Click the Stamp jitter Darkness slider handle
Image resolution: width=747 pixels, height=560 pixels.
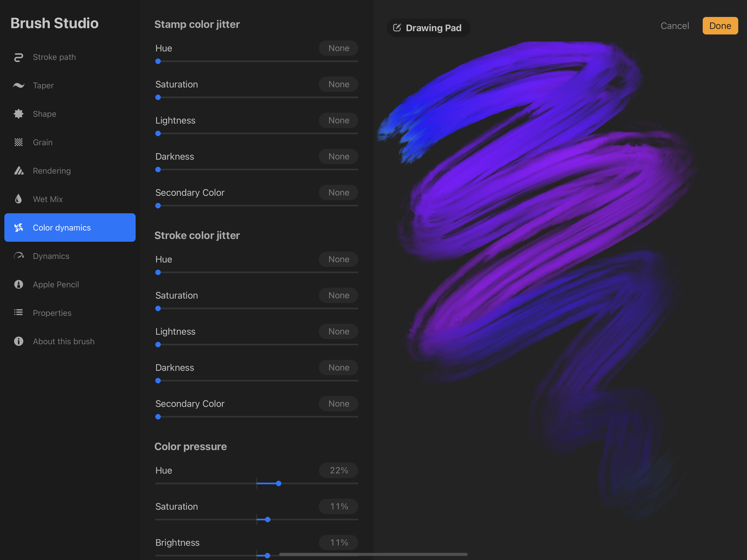158,170
